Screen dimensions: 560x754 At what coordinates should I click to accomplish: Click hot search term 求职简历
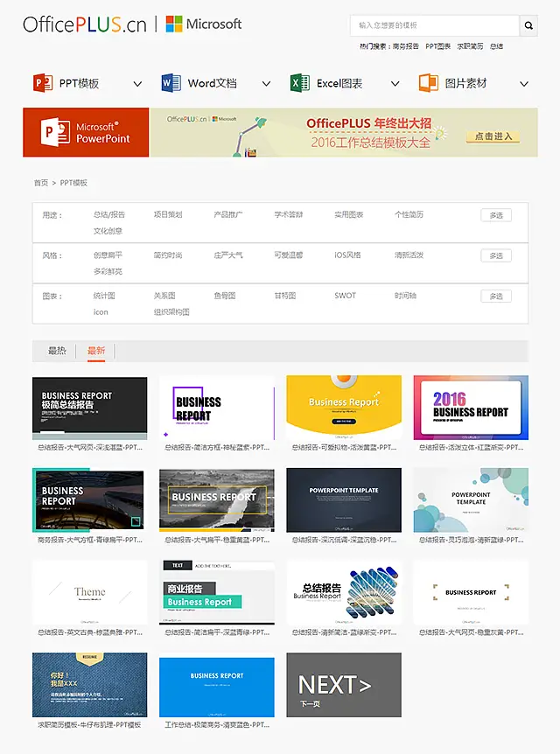point(470,46)
